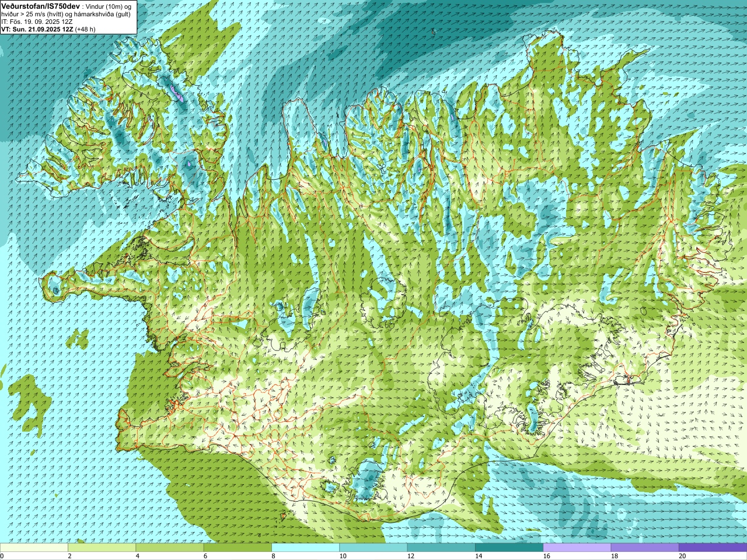Click the legend tick label "10"
This screenshot has height=560, width=747.
343,556
